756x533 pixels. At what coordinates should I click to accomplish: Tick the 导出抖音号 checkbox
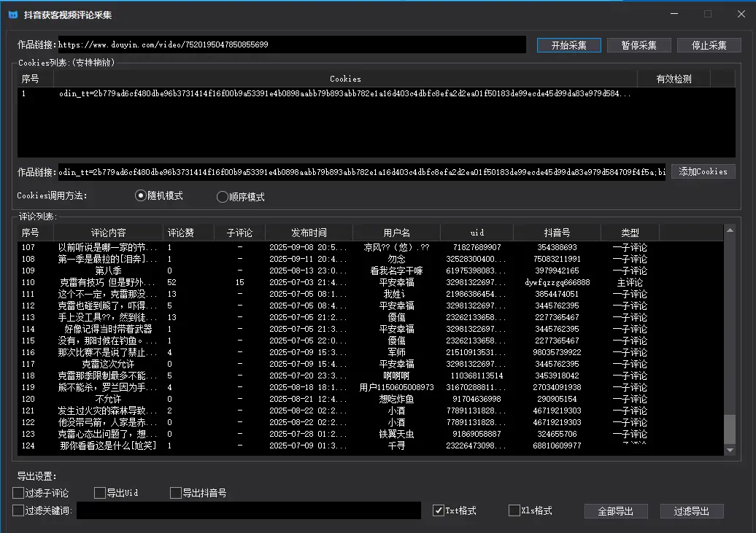pyautogui.click(x=175, y=493)
